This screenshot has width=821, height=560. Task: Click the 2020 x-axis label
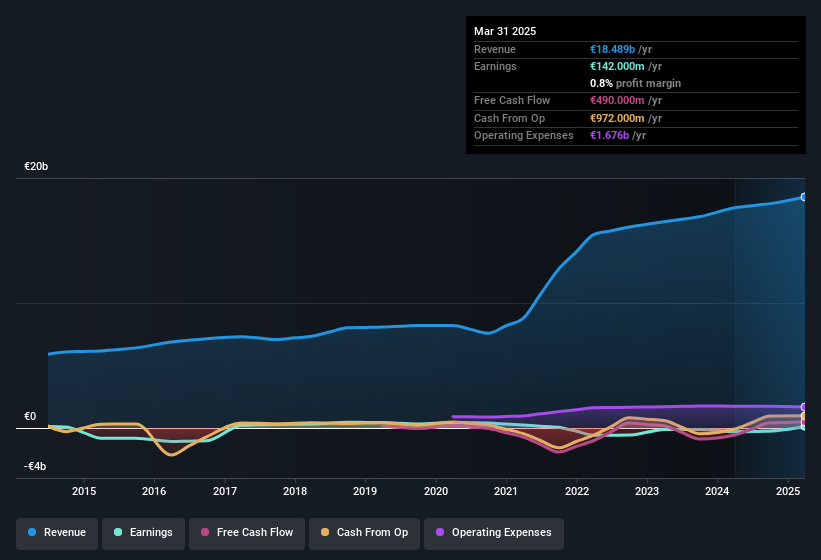pos(436,491)
